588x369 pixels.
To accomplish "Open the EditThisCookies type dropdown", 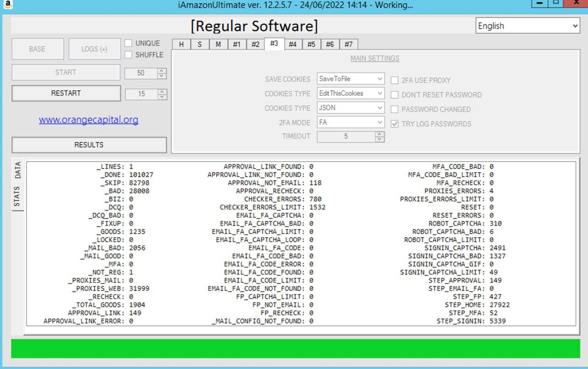I will [351, 93].
